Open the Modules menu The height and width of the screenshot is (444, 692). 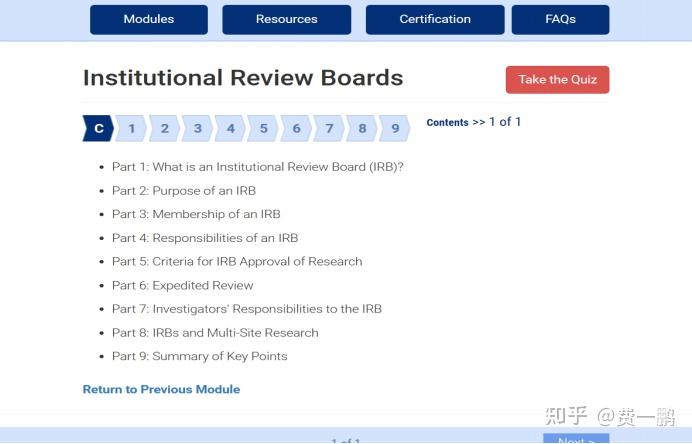click(x=149, y=19)
